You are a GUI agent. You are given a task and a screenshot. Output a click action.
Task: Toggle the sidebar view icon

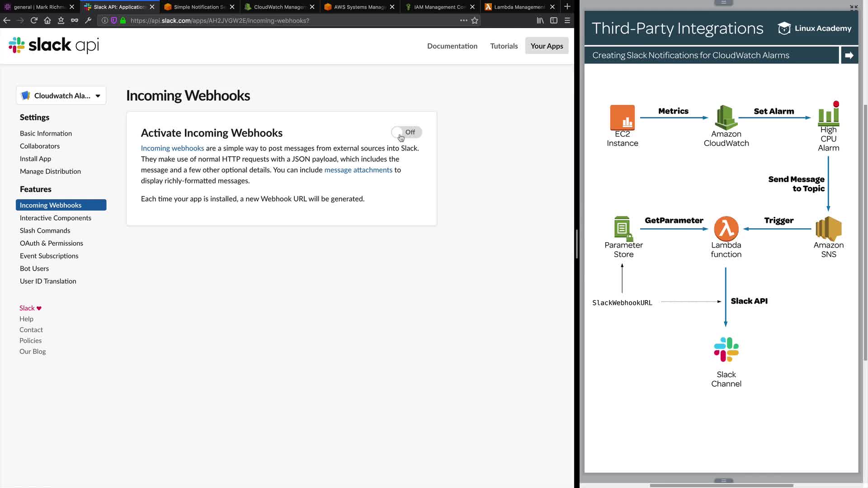pos(554,20)
